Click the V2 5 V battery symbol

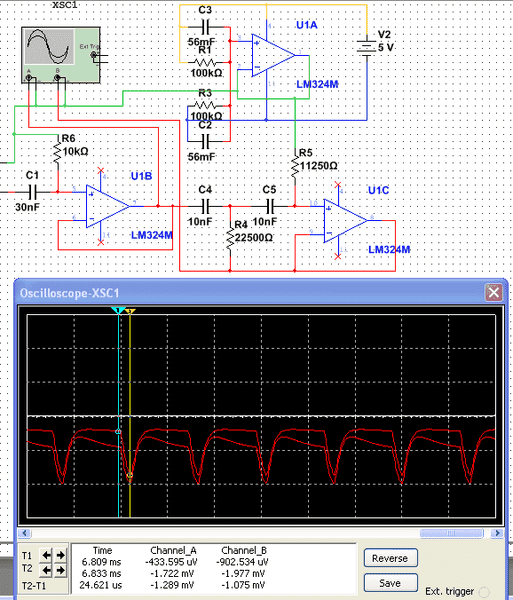(x=366, y=47)
